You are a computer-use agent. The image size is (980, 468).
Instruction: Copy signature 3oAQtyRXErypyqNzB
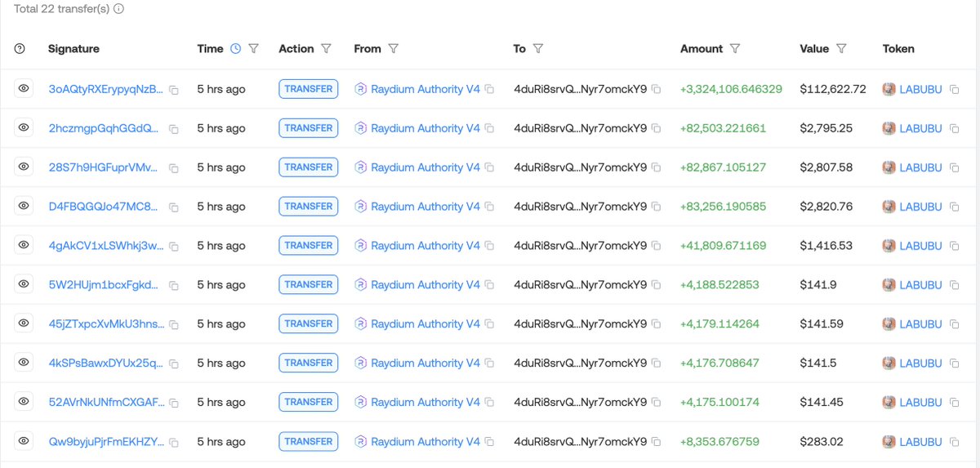(174, 90)
